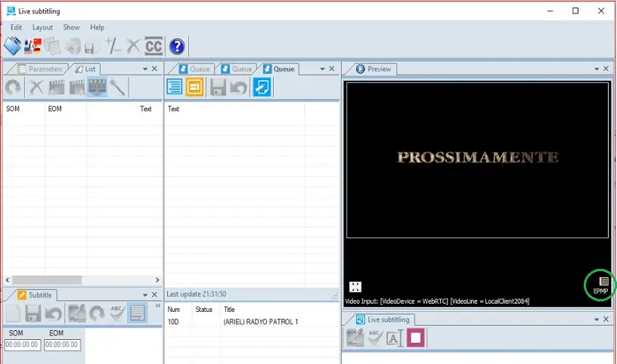Click the EPMP icon in preview corner

[x=603, y=285]
